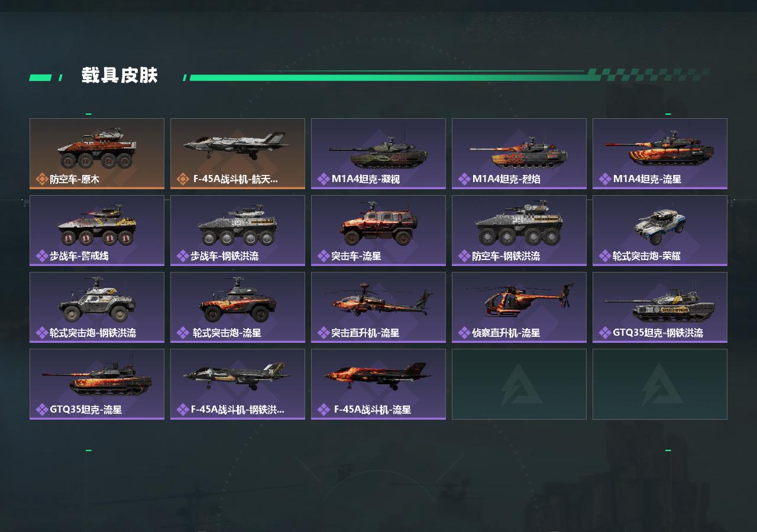Select the 步战车-警戒线 vehicle skin
757x532 pixels.
coord(97,231)
